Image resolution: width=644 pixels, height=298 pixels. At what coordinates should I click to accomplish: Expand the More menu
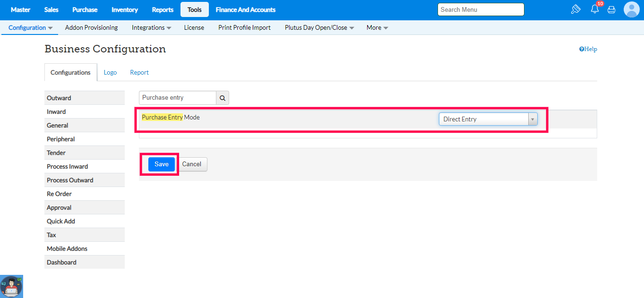[377, 27]
